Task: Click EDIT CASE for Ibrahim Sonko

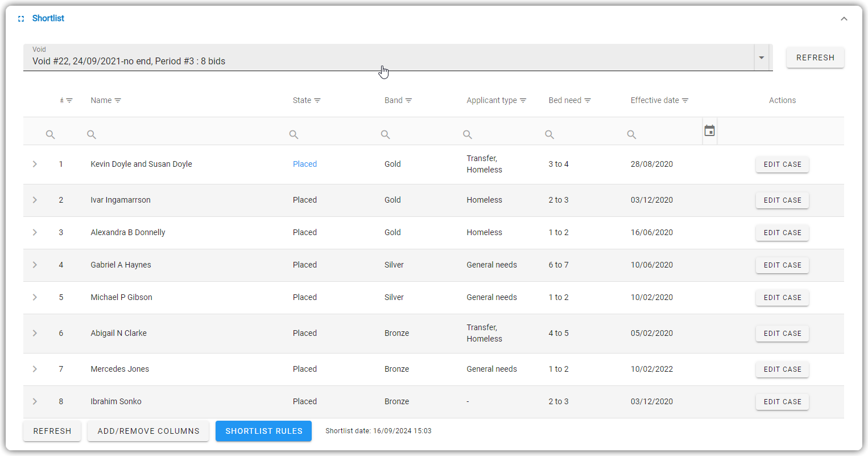Action: [782, 402]
